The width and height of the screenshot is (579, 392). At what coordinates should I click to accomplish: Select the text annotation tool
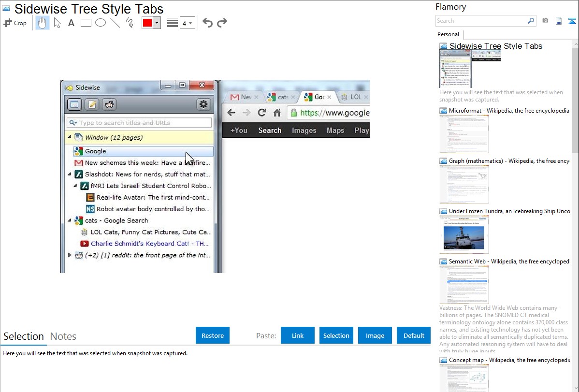click(71, 23)
